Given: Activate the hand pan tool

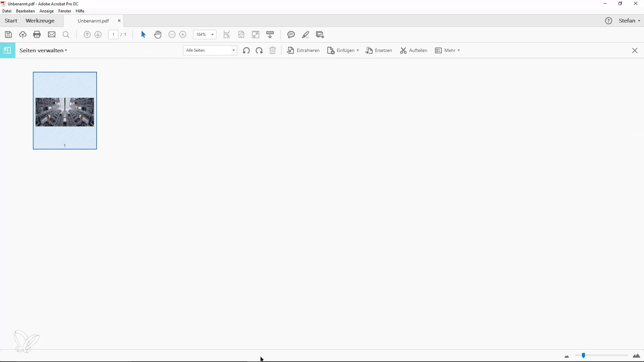Looking at the screenshot, I should click(x=158, y=35).
